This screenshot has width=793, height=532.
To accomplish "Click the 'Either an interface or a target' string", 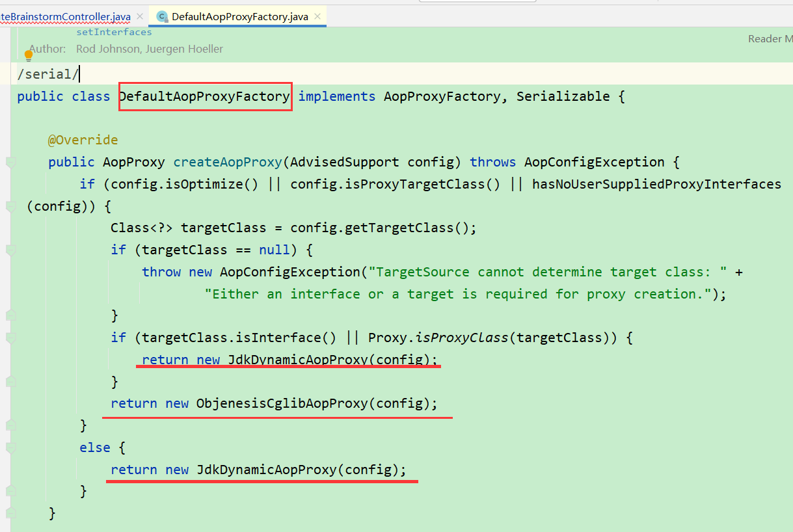I will click(458, 294).
